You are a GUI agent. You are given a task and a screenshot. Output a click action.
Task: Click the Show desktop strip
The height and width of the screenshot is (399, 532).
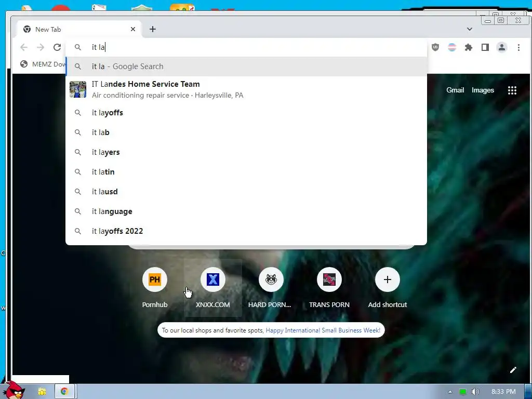pos(528,392)
